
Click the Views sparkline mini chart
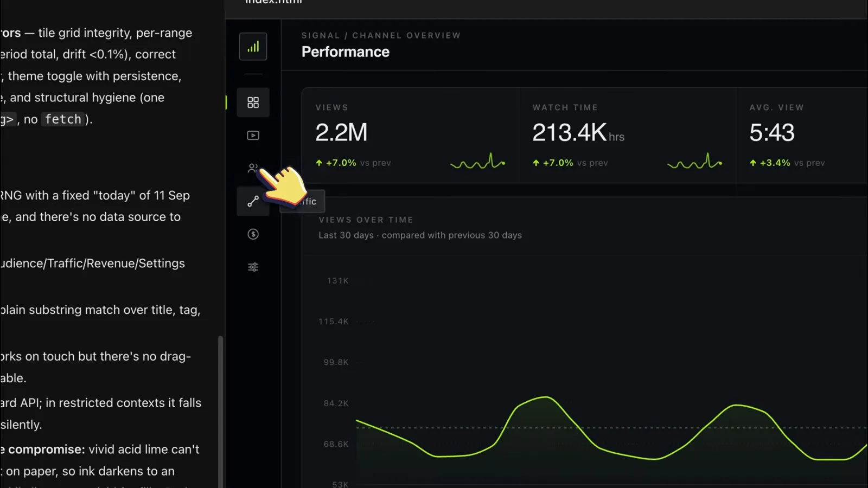(x=478, y=162)
